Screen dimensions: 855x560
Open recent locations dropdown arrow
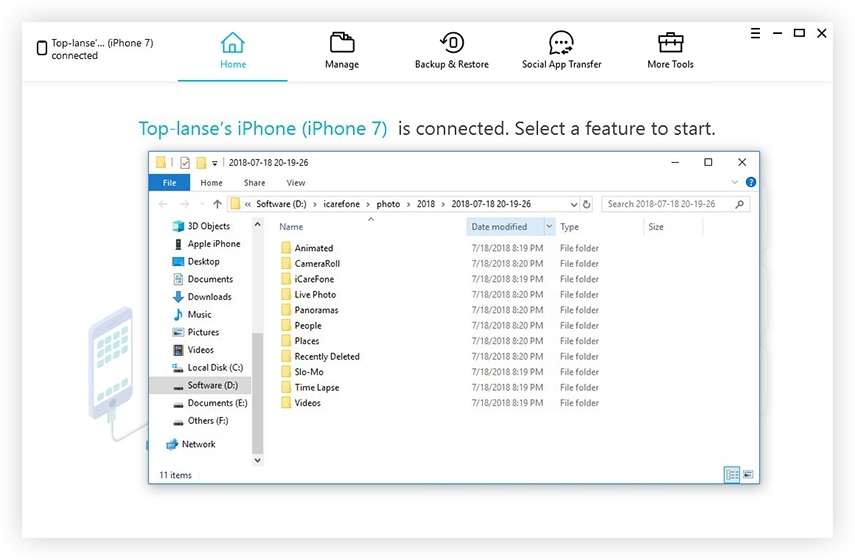[202, 204]
